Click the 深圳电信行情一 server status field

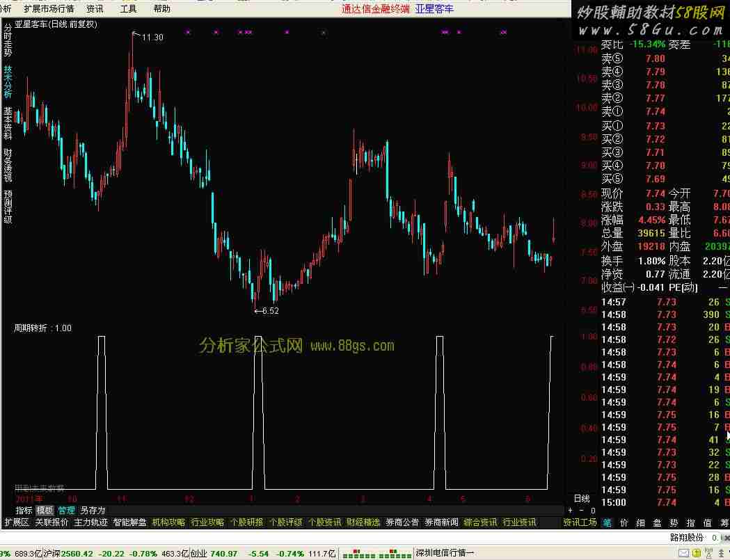tap(445, 554)
